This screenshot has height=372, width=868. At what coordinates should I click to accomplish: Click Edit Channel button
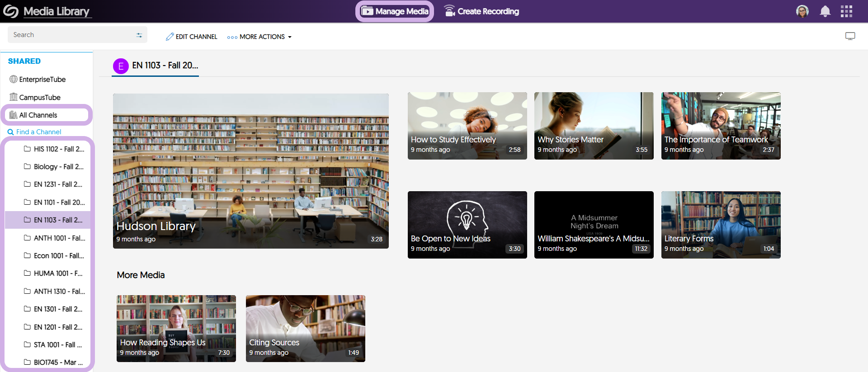tap(192, 37)
